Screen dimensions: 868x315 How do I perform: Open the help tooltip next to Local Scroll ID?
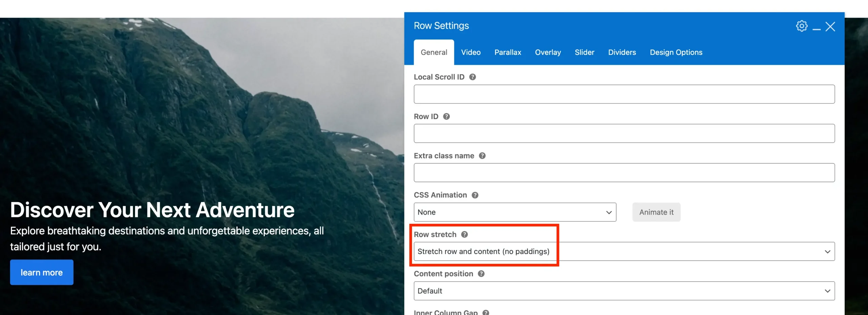pyautogui.click(x=473, y=77)
